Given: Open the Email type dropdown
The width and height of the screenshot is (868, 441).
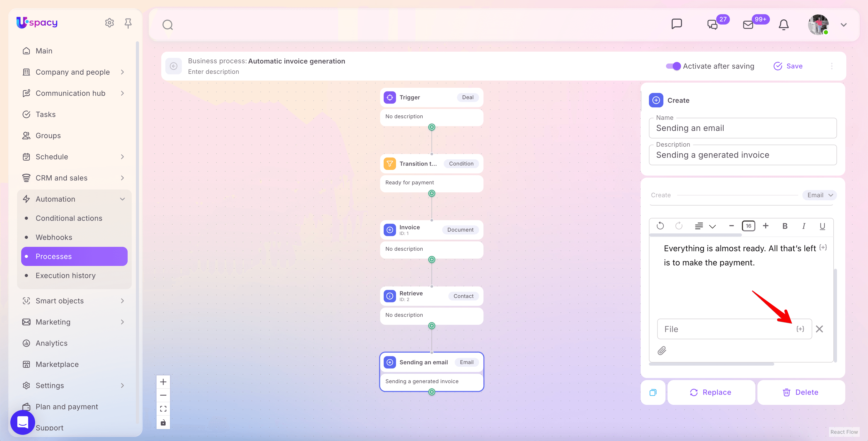Looking at the screenshot, I should [x=819, y=195].
